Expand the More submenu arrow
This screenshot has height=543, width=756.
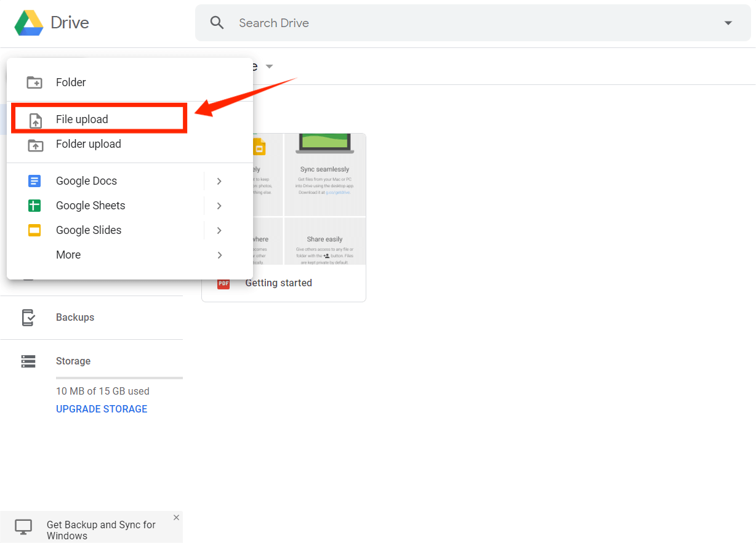click(219, 255)
